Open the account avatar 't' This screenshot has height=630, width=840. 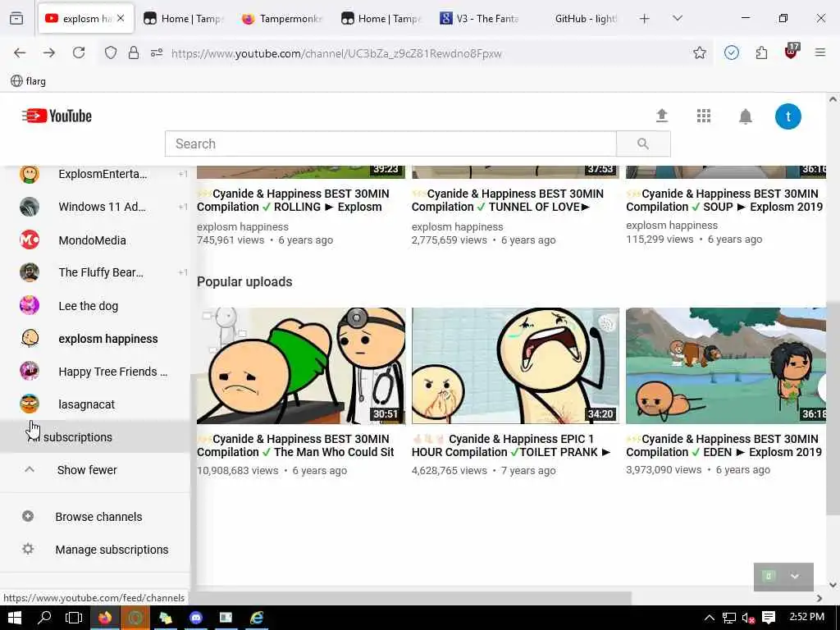pyautogui.click(x=787, y=116)
